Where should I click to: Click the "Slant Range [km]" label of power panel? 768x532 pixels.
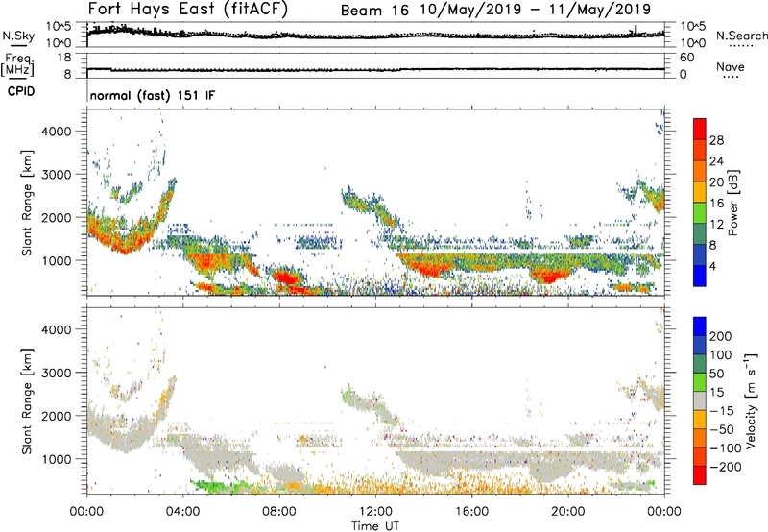[x=27, y=203]
